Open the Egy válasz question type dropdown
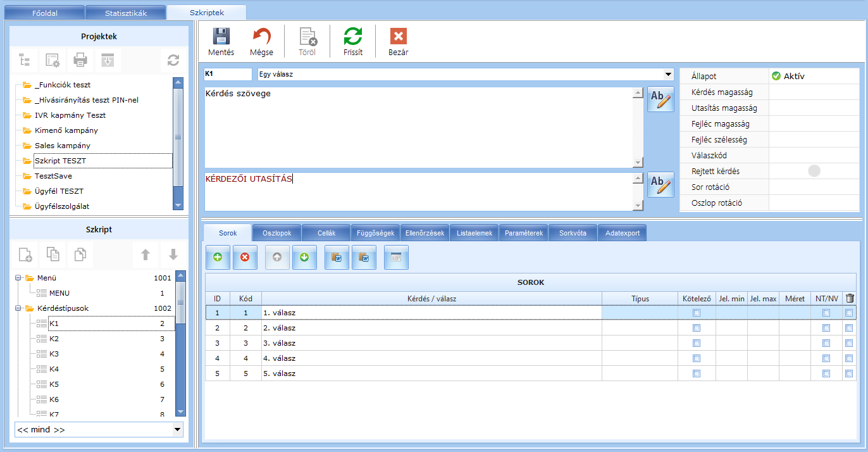This screenshot has width=868, height=452. pos(668,74)
